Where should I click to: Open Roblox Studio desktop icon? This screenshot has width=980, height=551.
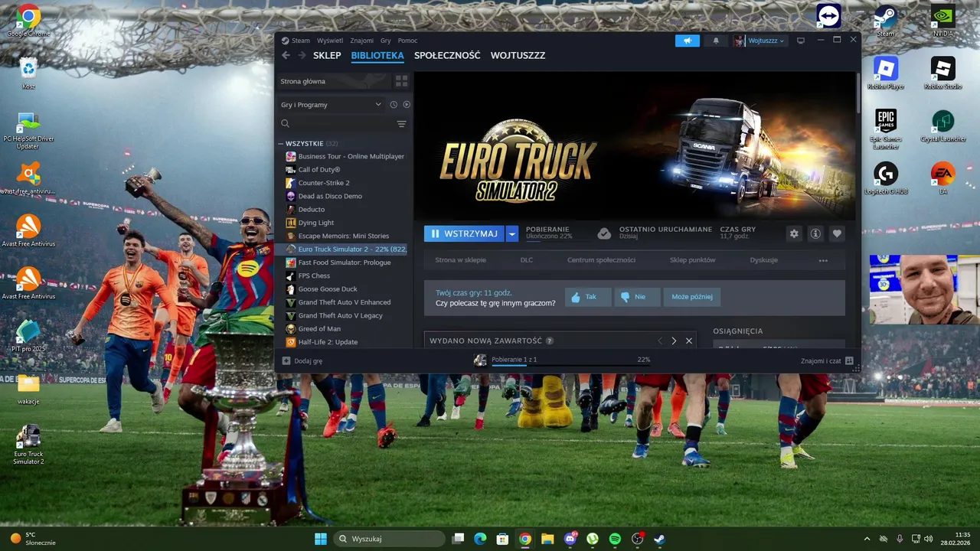pyautogui.click(x=942, y=73)
